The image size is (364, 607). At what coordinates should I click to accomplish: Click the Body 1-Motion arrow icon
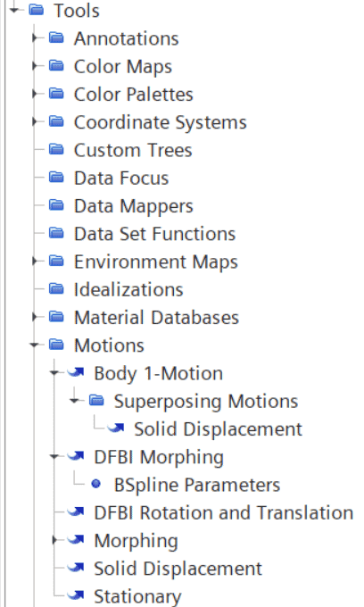[76, 373]
